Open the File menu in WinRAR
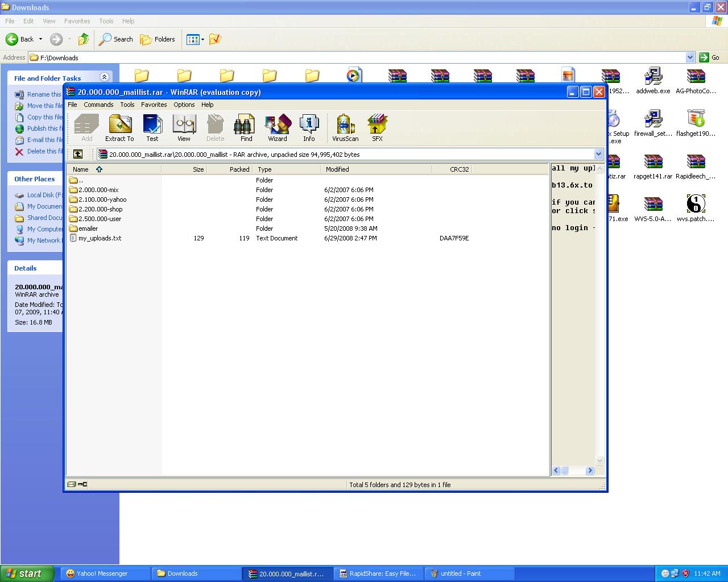 click(x=72, y=105)
